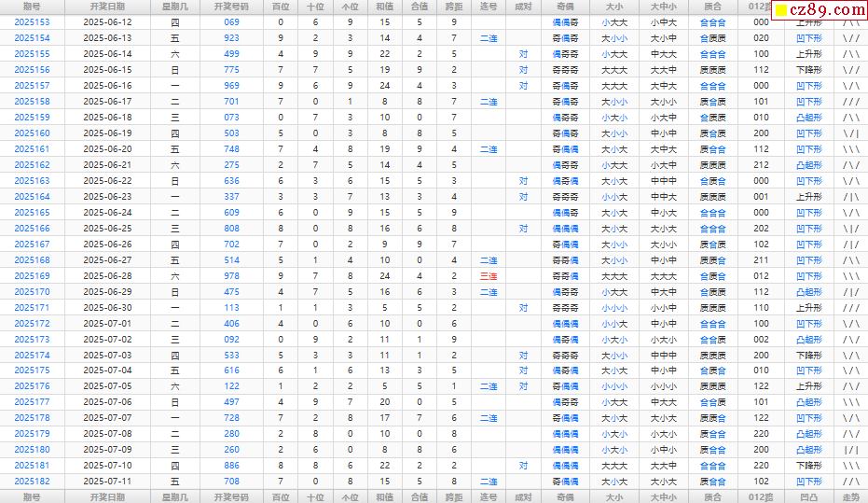Click 凸起形 in the 2025159 row
The width and height of the screenshot is (868, 503).
(x=808, y=118)
